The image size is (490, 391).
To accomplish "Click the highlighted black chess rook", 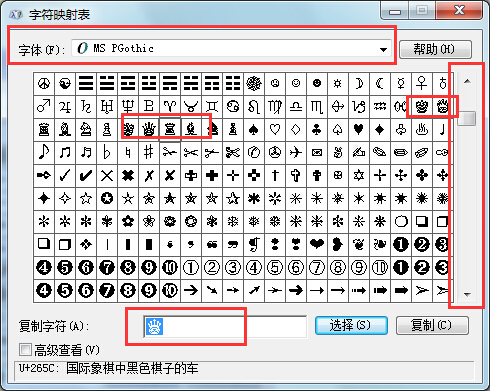I will coord(170,129).
